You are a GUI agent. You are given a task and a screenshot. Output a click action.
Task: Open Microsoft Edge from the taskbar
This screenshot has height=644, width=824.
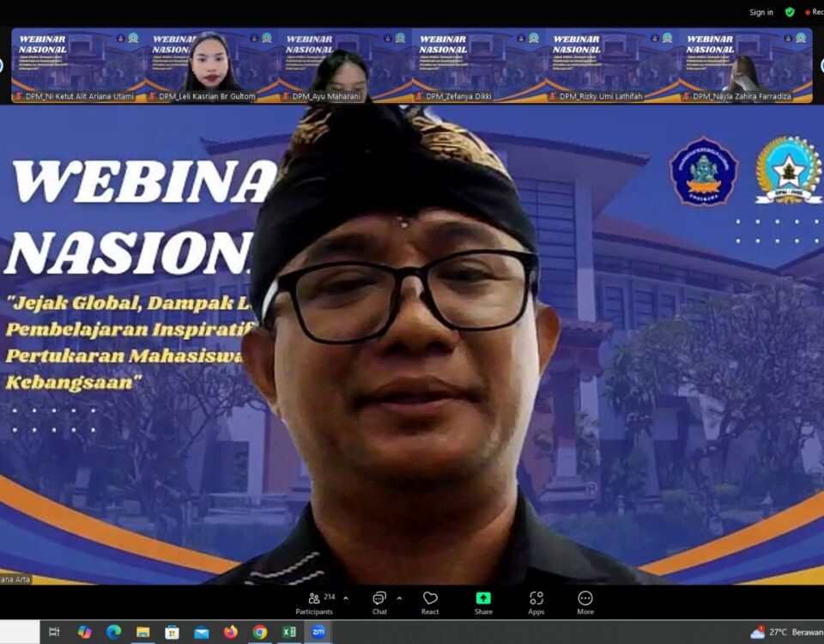click(x=113, y=632)
